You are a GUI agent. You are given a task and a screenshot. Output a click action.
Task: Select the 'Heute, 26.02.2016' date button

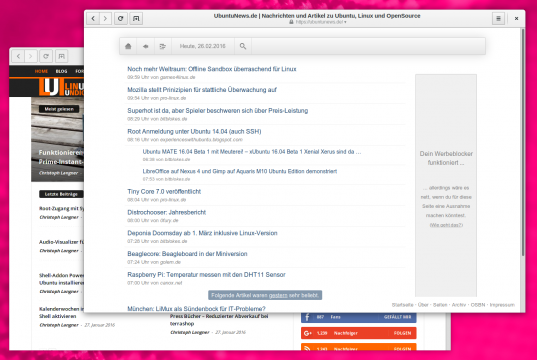[203, 46]
